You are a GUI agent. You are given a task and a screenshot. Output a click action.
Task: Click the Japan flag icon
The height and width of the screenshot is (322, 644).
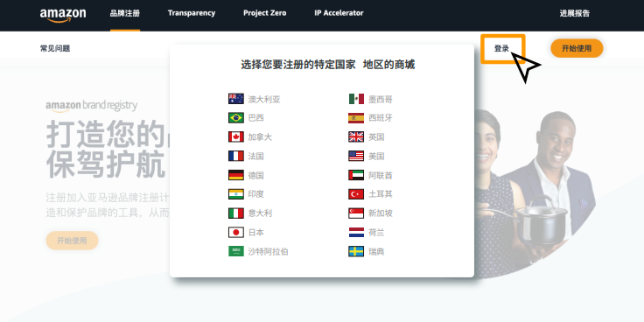click(x=236, y=233)
